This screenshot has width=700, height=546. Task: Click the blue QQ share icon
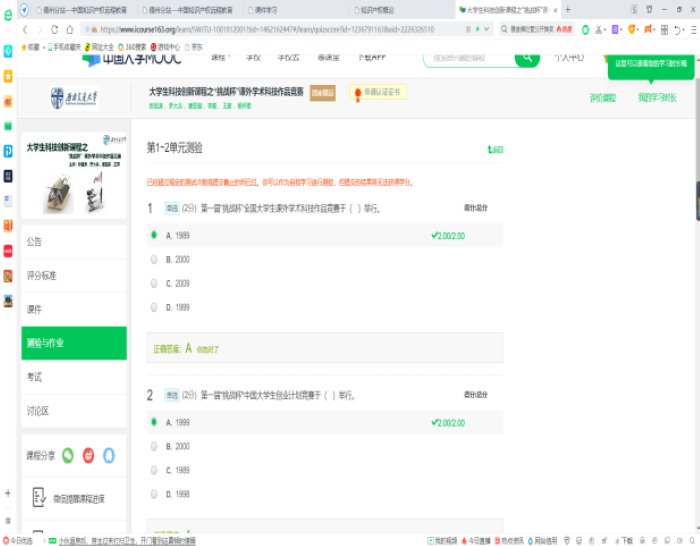click(109, 455)
